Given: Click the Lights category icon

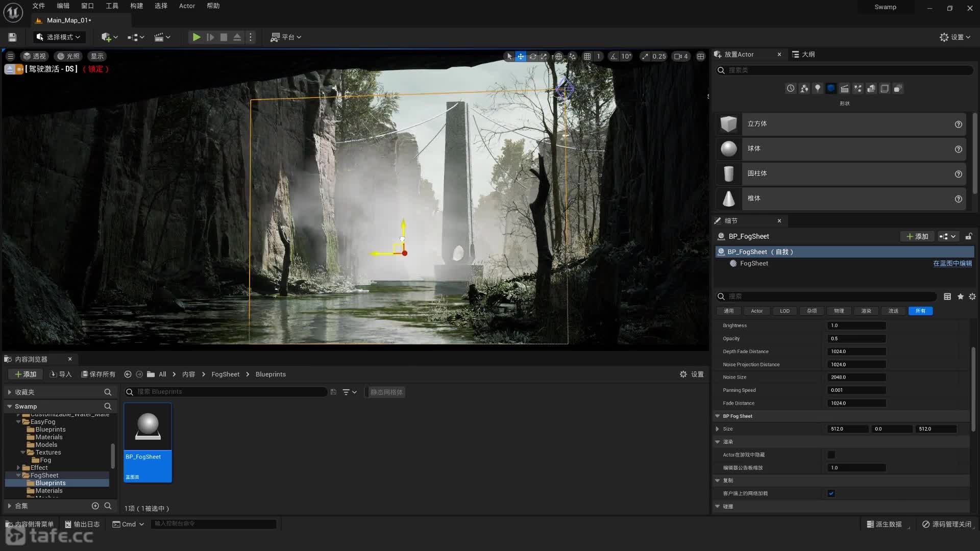Looking at the screenshot, I should point(818,89).
